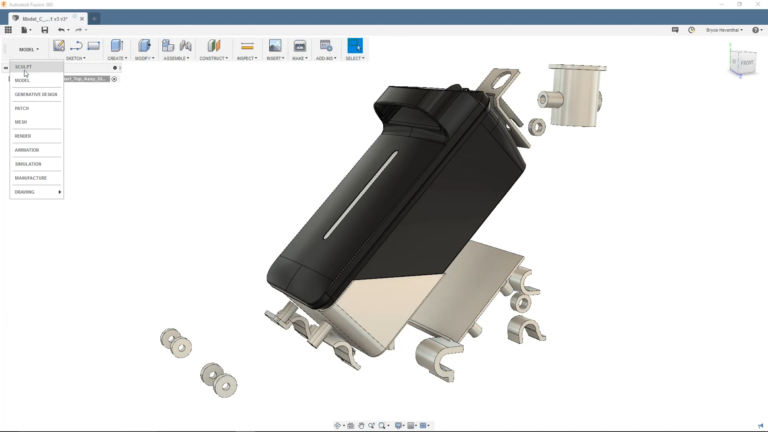Screen dimensions: 768x432
Task: Expand the Construct dropdown menu
Action: tap(214, 58)
